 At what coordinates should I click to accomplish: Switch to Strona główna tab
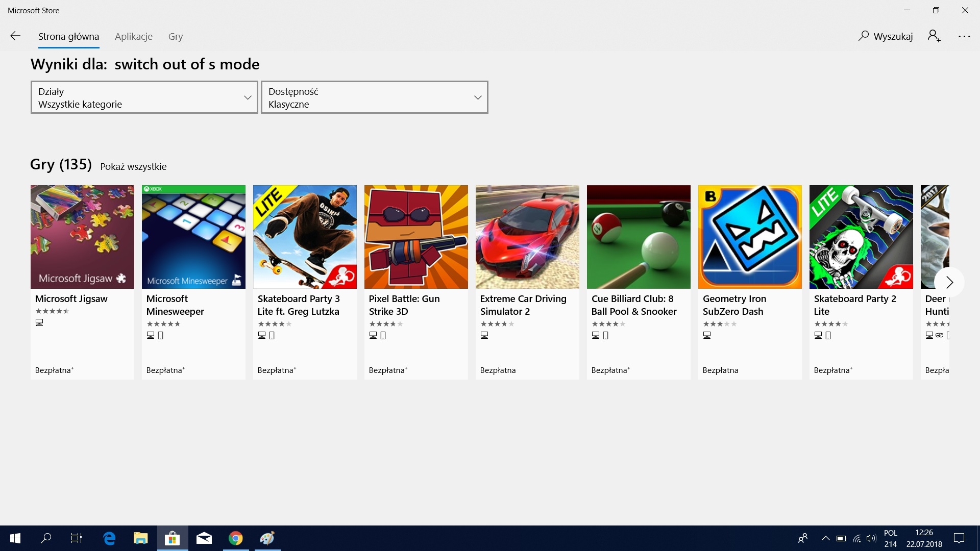(x=68, y=36)
